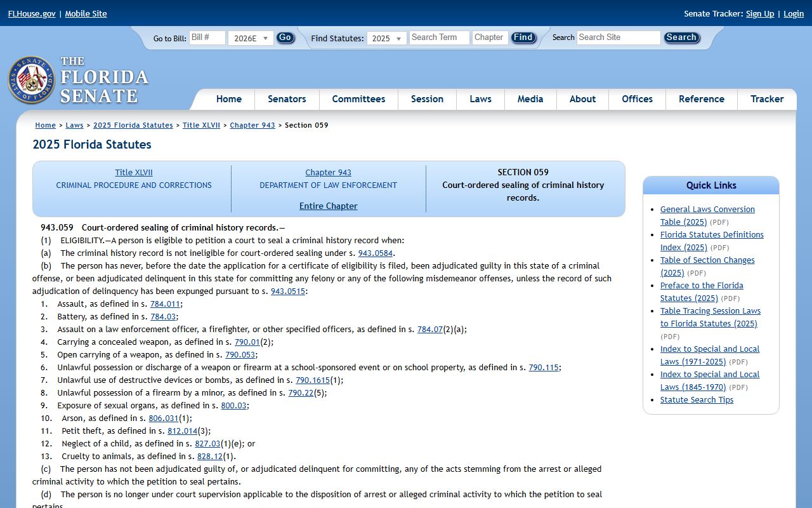812x508 pixels.
Task: Follow the statute link 812.014 for Petit theft
Action: click(x=183, y=431)
